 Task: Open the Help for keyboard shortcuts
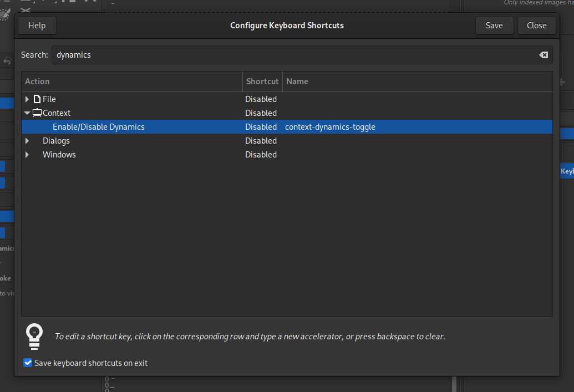pos(37,25)
